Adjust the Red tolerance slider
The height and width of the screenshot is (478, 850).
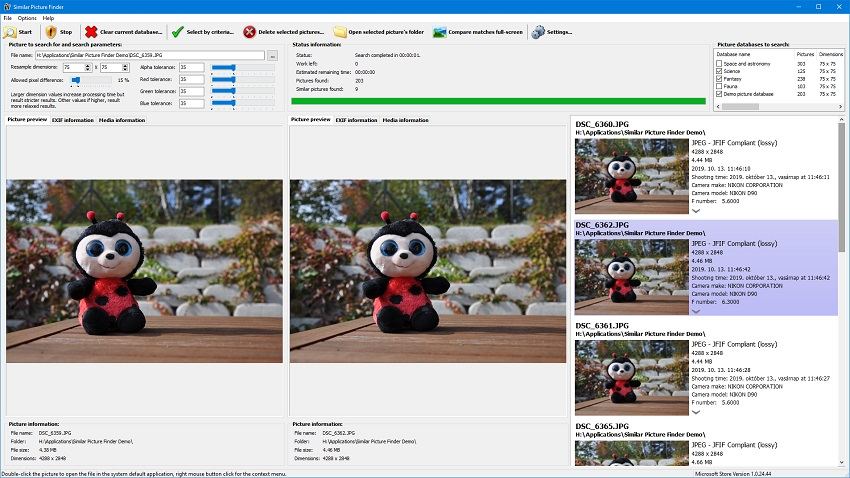pyautogui.click(x=242, y=79)
